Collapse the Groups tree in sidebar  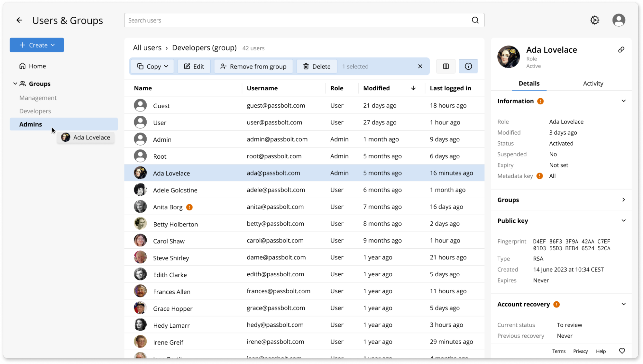point(15,84)
